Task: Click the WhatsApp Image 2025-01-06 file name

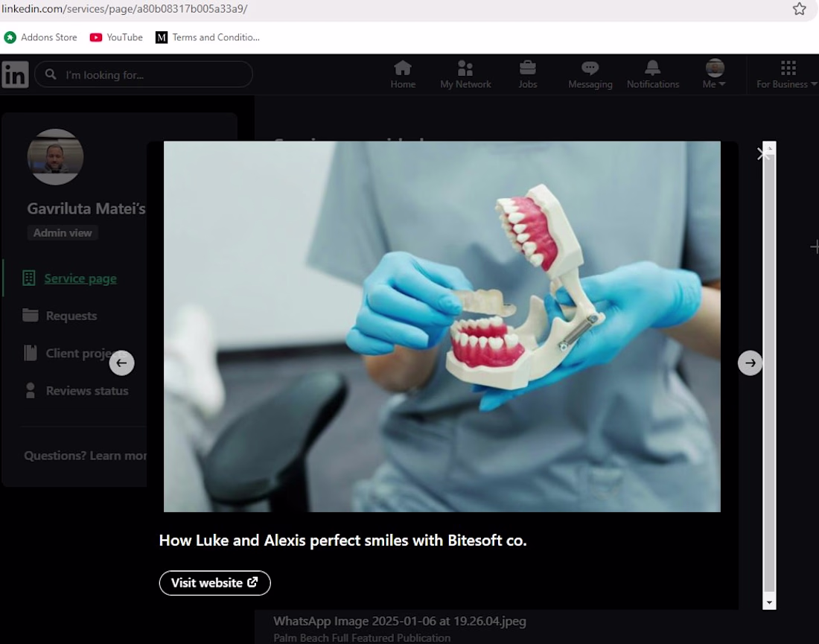Action: click(x=400, y=621)
